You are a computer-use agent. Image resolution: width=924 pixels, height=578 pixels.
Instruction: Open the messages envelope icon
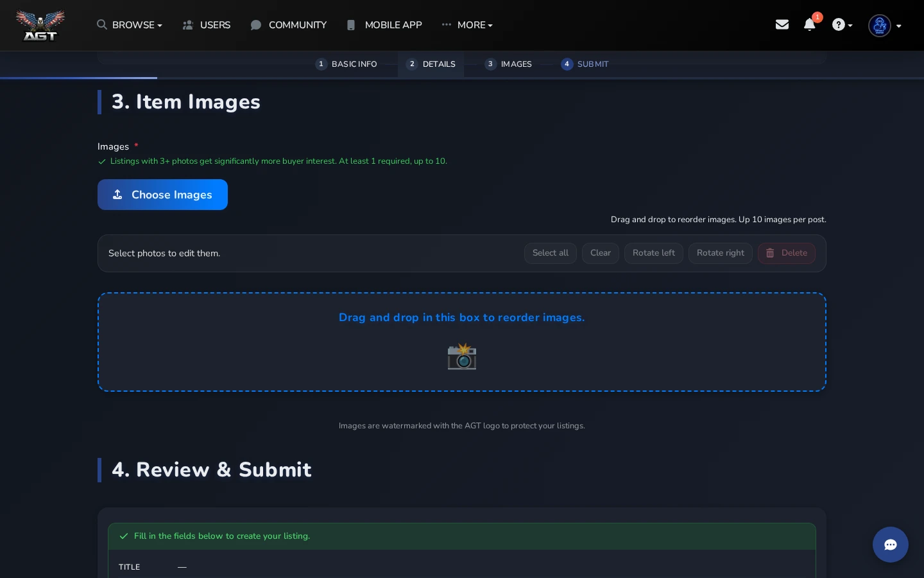point(782,24)
